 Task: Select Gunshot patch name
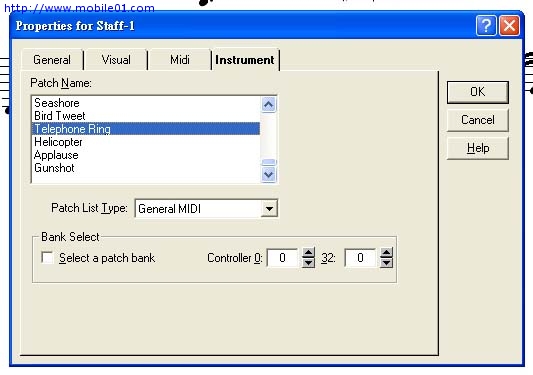coord(146,168)
